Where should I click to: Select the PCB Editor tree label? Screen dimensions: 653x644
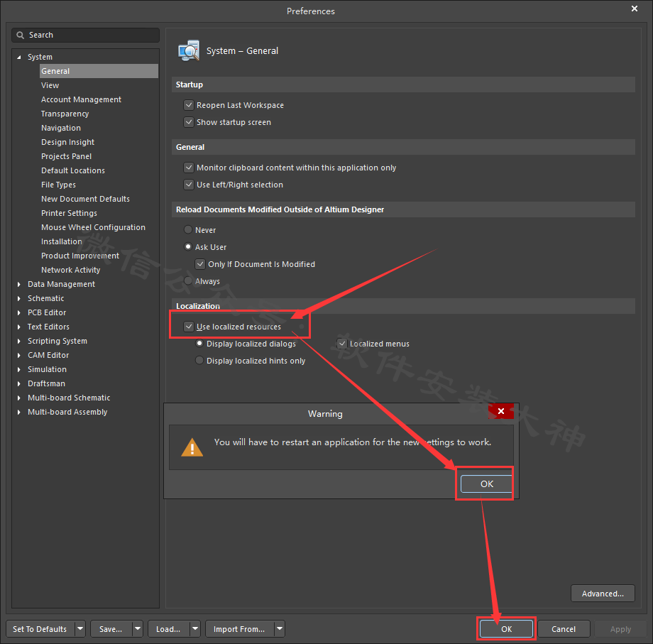coord(47,312)
